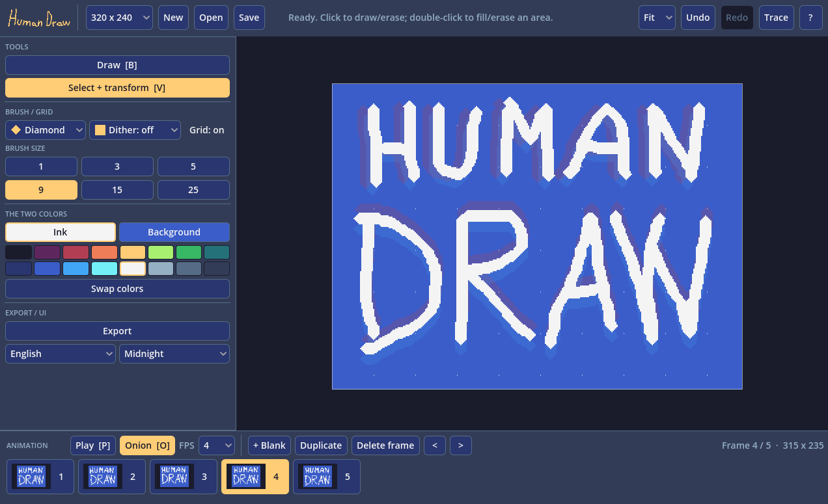Click the Human Draw logo
Screen dimensions: 828x504
tap(39, 18)
